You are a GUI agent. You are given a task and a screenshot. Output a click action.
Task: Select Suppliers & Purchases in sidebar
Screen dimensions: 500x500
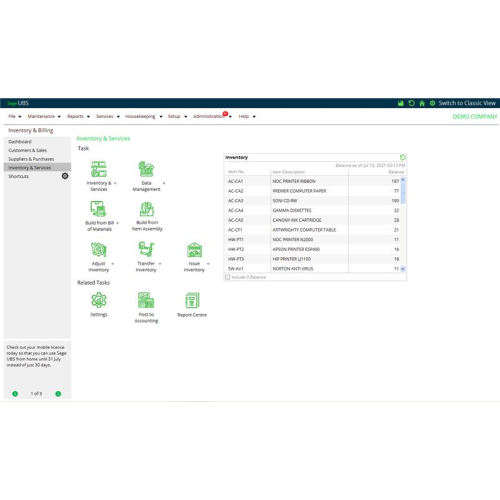tap(37, 159)
